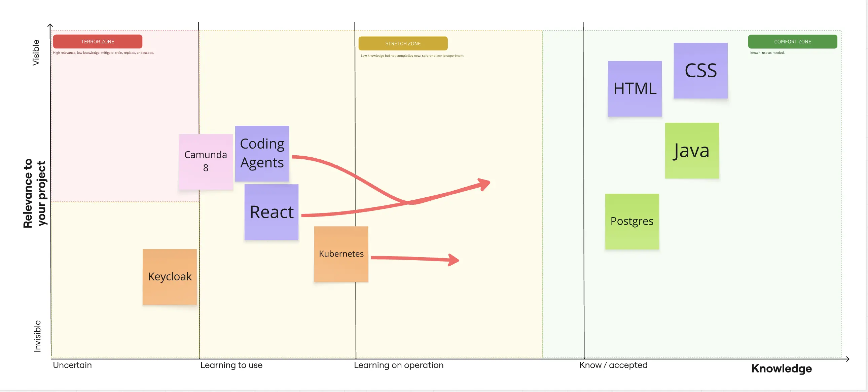Select the 'known: use as needed.' text
This screenshot has width=868, height=392.
pos(767,53)
